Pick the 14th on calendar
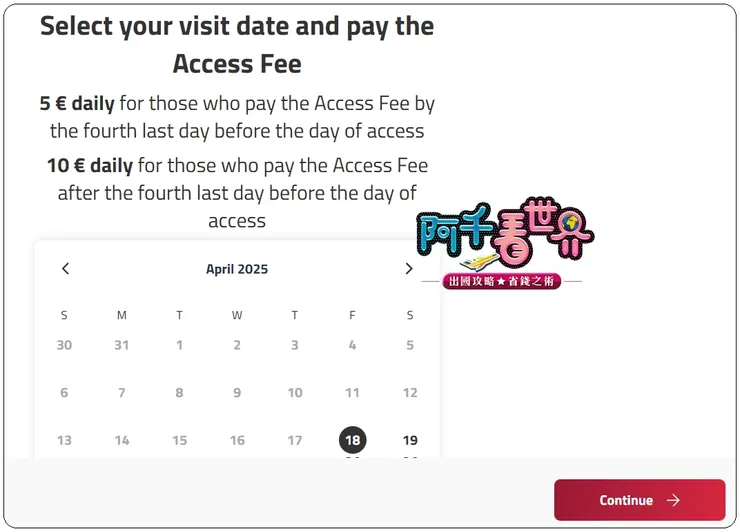This screenshot has width=740, height=532. click(122, 440)
